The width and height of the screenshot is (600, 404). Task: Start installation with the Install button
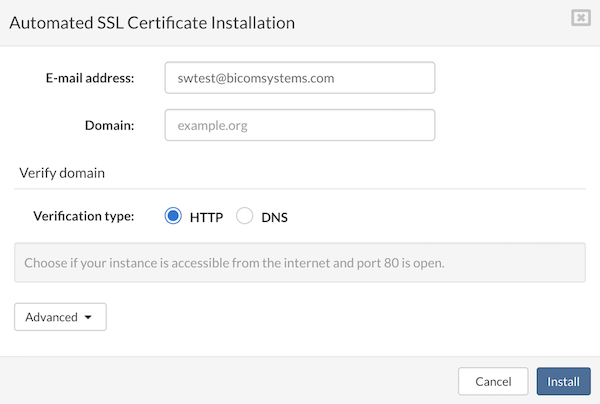[x=563, y=381]
